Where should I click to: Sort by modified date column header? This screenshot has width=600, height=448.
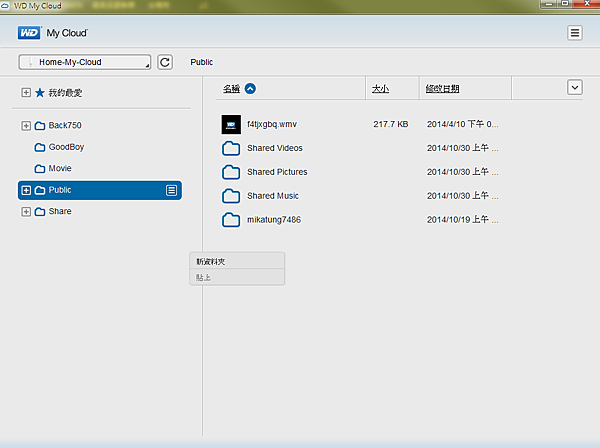[x=442, y=89]
